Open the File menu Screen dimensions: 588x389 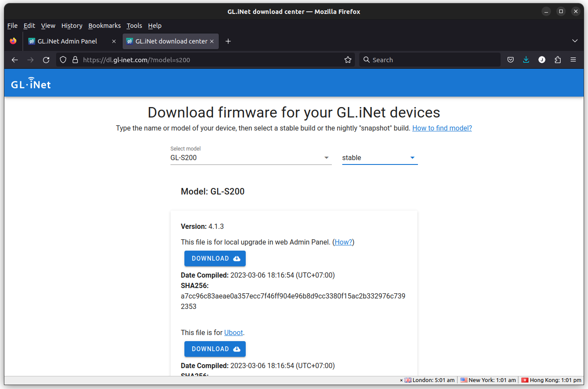(12, 26)
